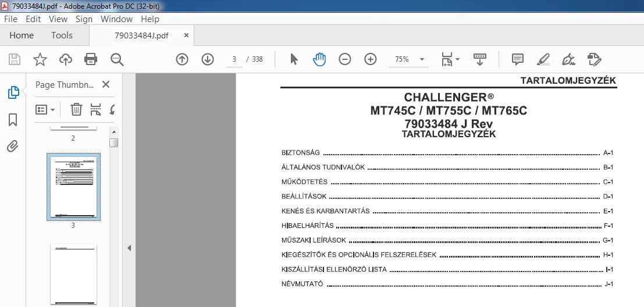
Task: Close the Page Thumbnails panel
Action: point(106,84)
